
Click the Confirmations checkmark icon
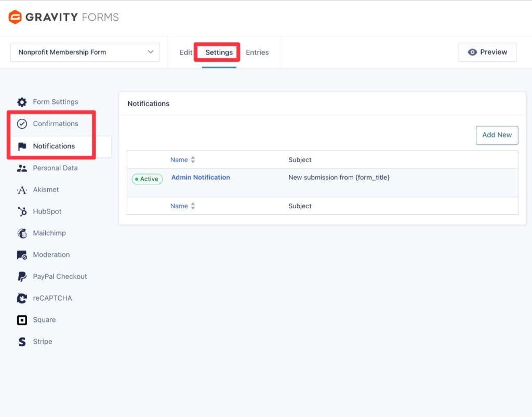tap(22, 124)
